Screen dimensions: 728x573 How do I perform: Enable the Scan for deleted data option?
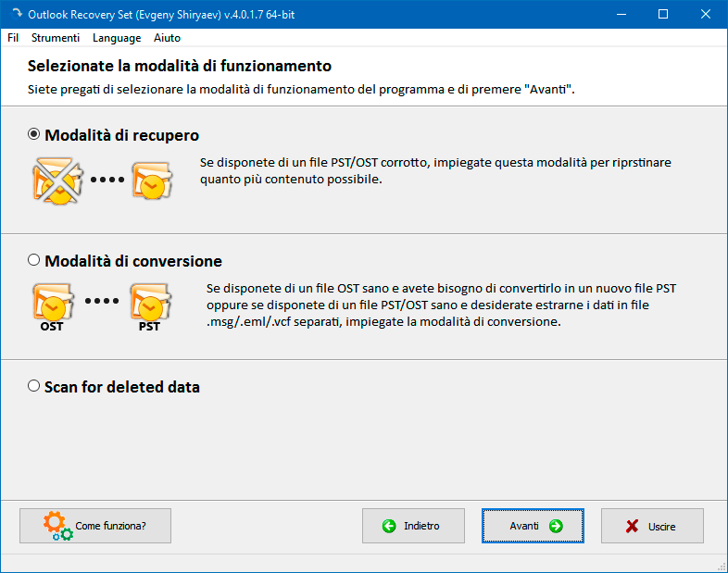[34, 386]
